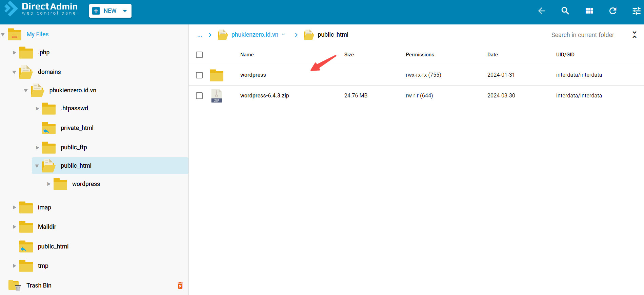Click the root public_html shortcut folder icon
This screenshot has width=644, height=295.
point(26,246)
